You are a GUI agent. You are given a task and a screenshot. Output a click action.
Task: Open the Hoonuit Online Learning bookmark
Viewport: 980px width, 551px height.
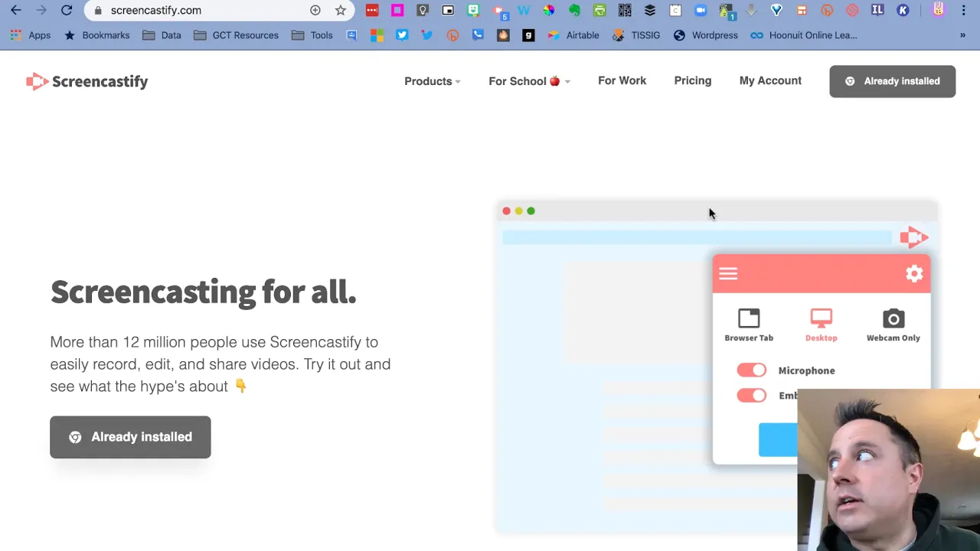pos(803,35)
